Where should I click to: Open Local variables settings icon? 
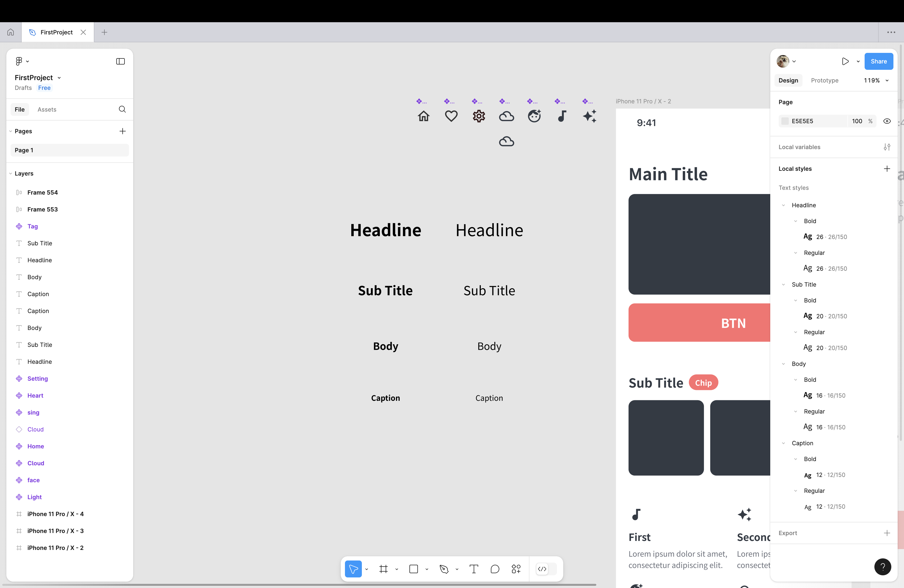[887, 147]
